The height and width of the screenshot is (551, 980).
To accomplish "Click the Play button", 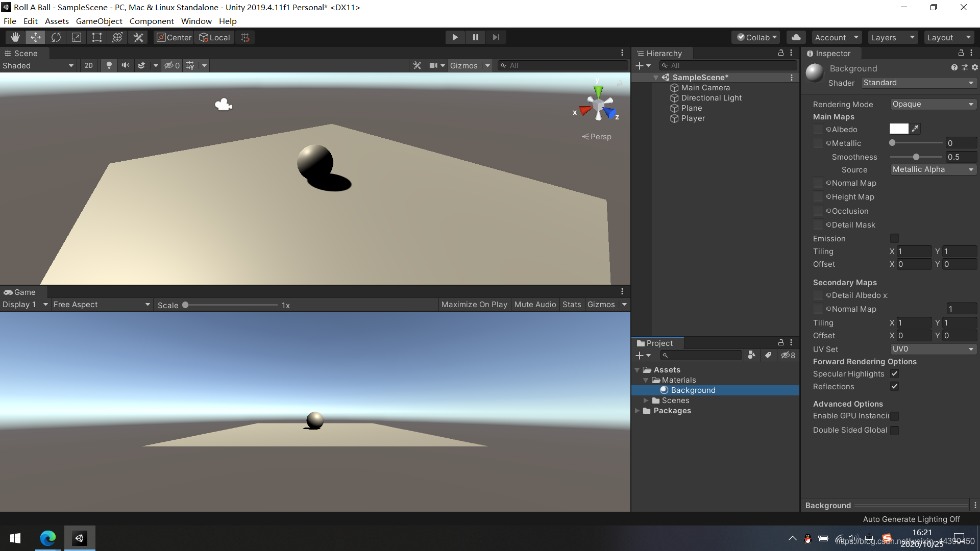I will tap(455, 37).
